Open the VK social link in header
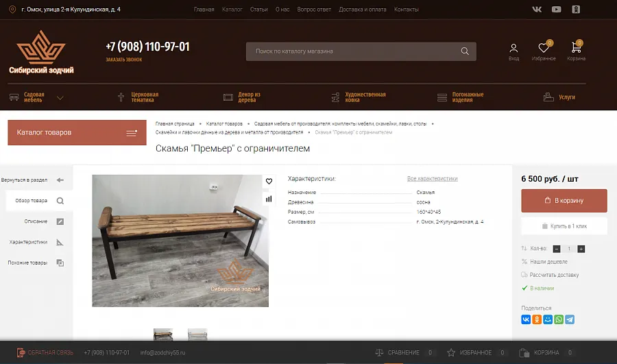The height and width of the screenshot is (364, 617). coord(537,10)
